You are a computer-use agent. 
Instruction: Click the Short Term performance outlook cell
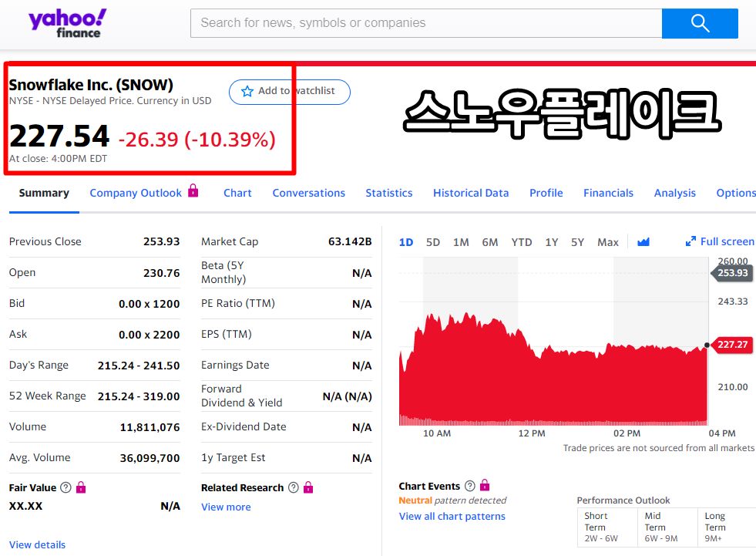(607, 527)
